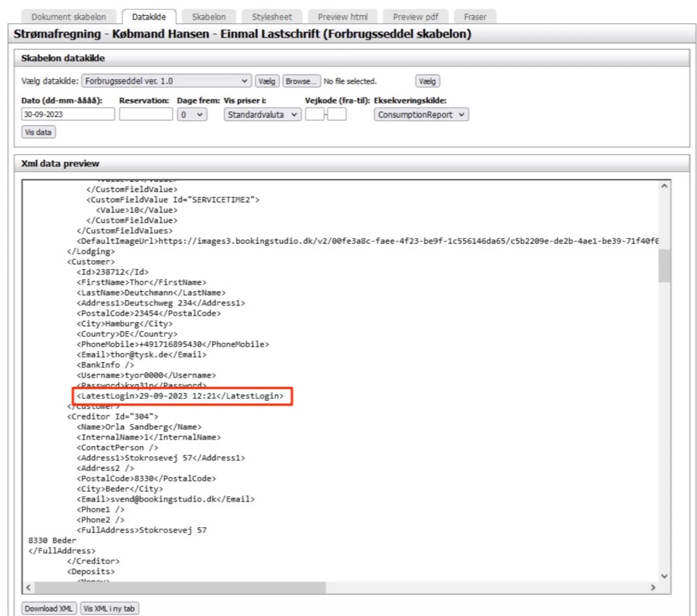This screenshot has width=697, height=616.
Task: Click the scroll up arrow in XML preview
Action: 664,186
